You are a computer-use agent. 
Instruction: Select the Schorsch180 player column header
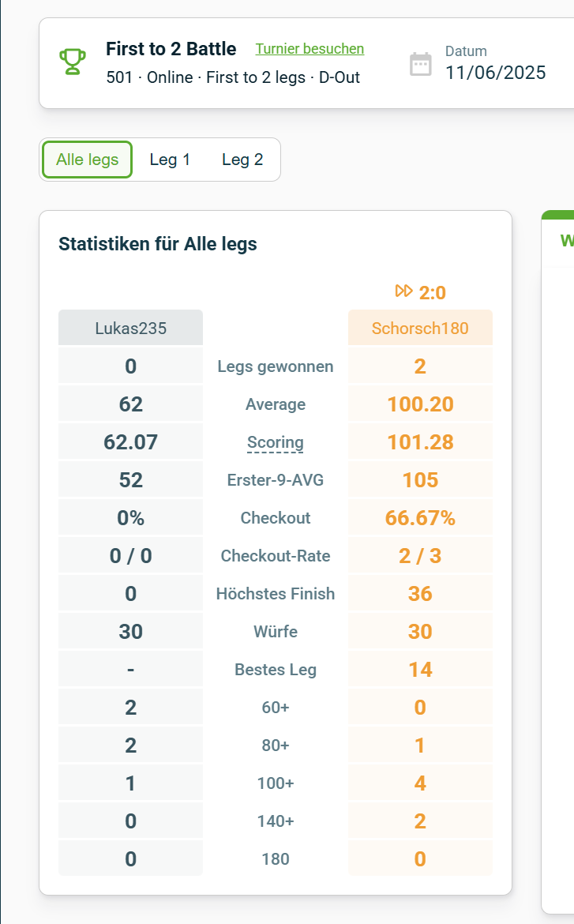tap(420, 327)
